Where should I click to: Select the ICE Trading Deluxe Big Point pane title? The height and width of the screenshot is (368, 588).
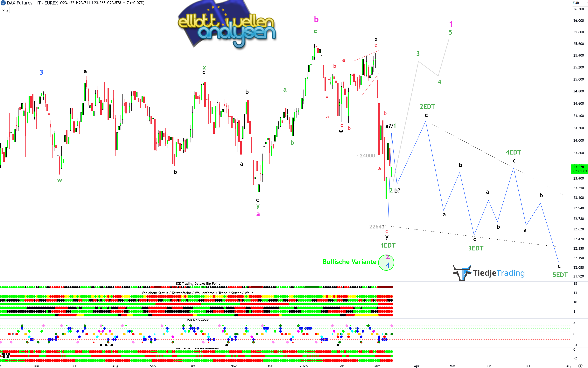click(198, 284)
